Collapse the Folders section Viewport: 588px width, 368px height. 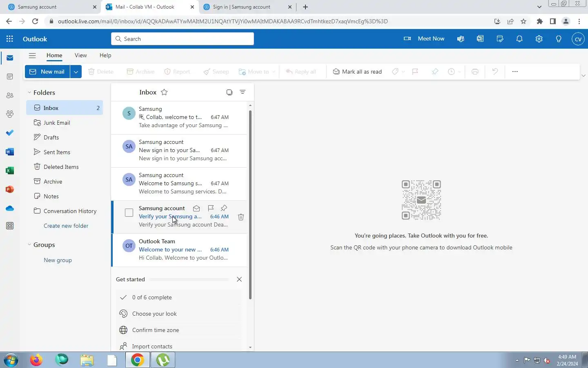[x=29, y=92]
